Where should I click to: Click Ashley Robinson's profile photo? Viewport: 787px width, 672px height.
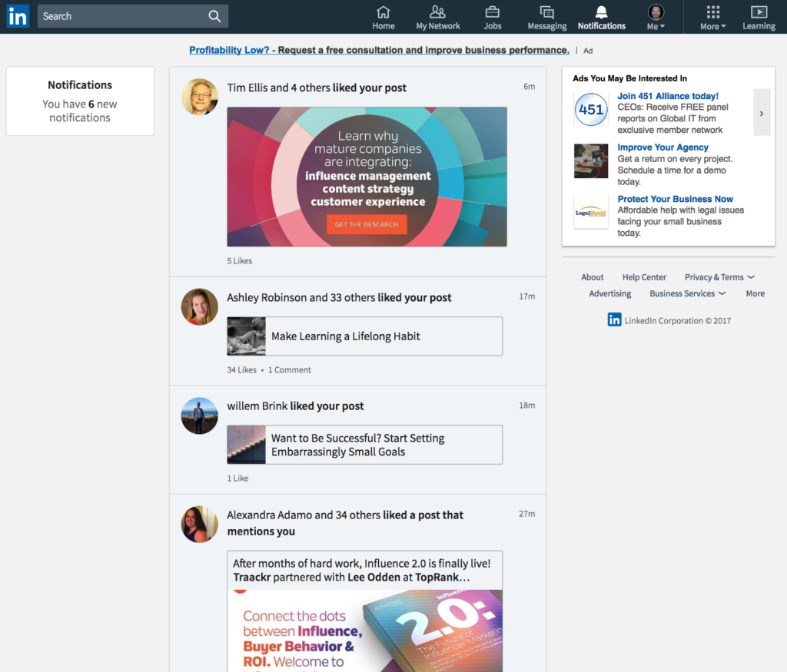(x=200, y=306)
